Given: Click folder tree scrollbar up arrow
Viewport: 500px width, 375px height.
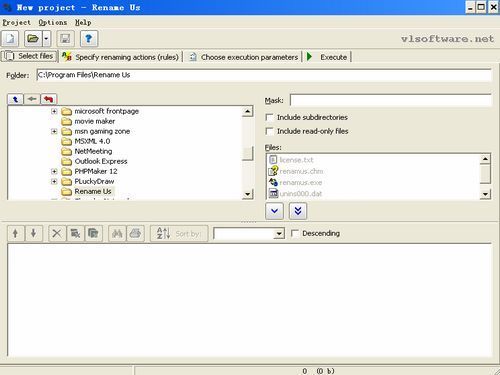Looking at the screenshot, I should (x=247, y=111).
